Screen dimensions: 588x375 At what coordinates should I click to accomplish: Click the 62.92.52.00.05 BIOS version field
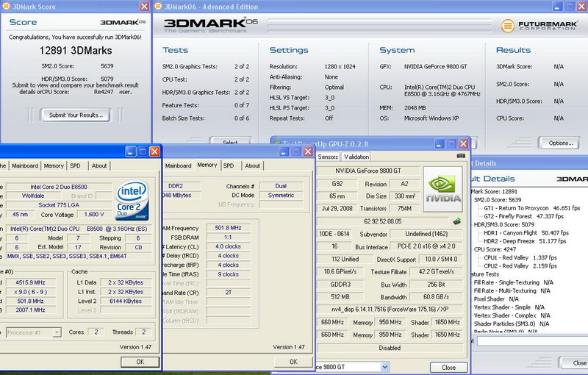(382, 221)
